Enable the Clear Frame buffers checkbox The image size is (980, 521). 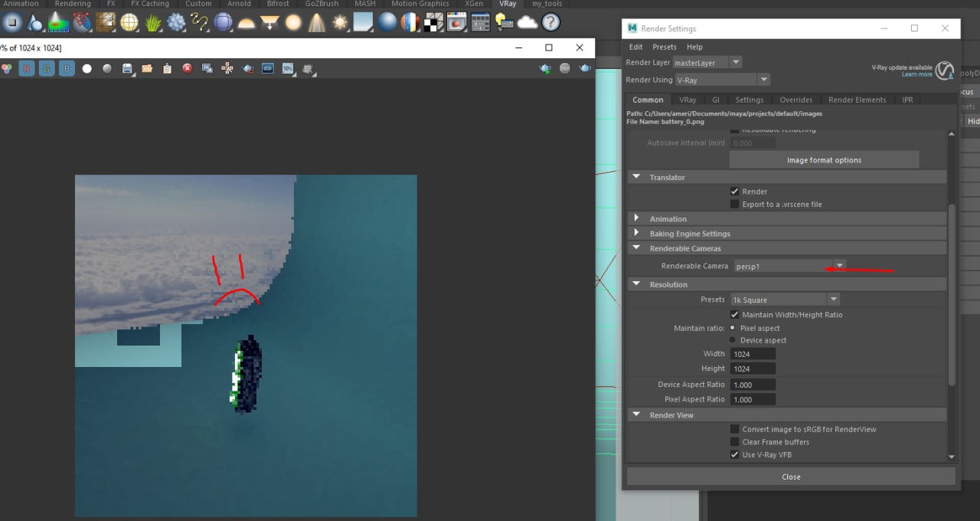pyautogui.click(x=735, y=442)
